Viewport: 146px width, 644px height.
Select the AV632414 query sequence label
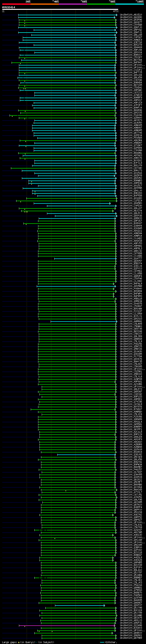pos(8,8)
